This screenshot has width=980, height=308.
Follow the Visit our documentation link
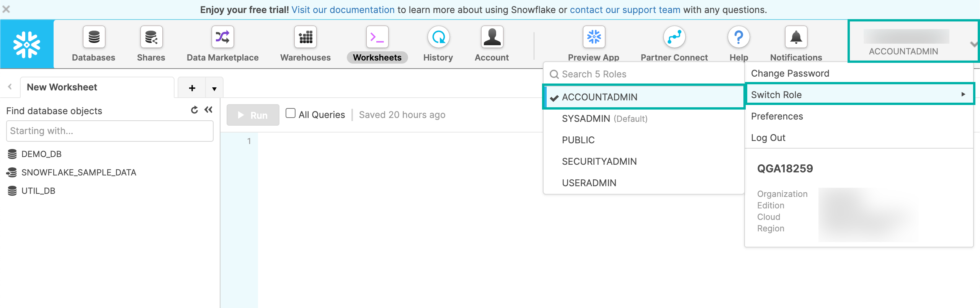343,10
